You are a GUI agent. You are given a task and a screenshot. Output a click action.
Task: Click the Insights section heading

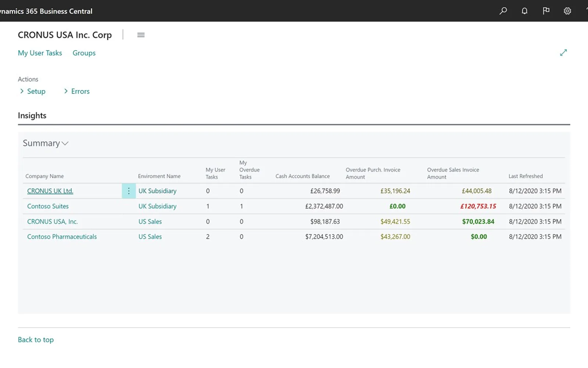tap(32, 116)
